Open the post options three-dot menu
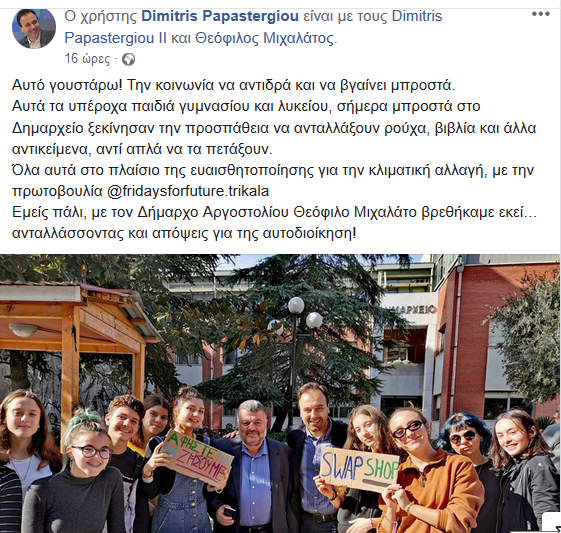The width and height of the screenshot is (561, 533). click(540, 14)
